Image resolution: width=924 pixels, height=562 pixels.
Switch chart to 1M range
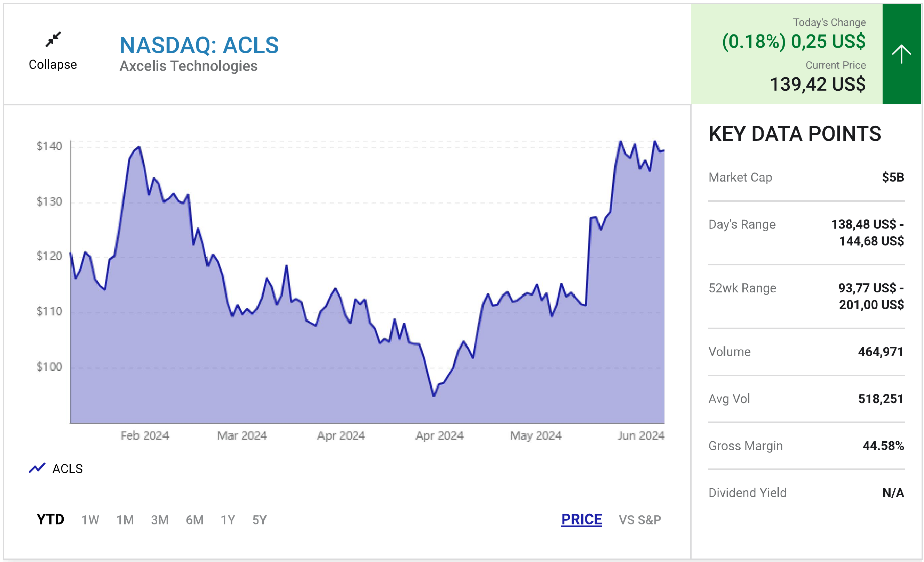125,520
